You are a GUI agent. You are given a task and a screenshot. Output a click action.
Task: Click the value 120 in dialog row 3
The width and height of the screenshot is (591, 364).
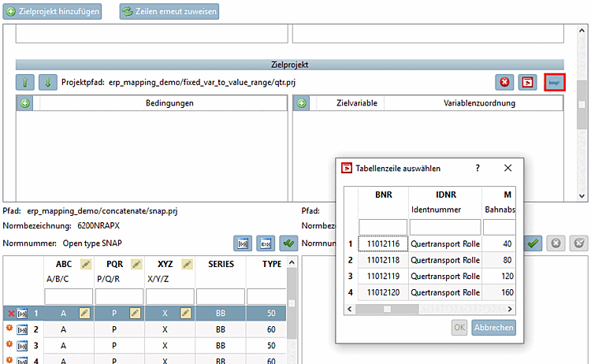click(x=507, y=277)
